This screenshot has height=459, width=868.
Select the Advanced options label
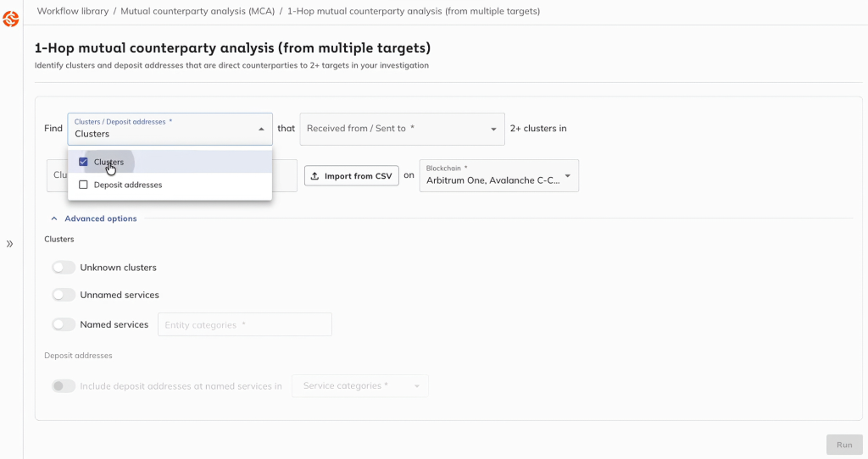(x=100, y=218)
